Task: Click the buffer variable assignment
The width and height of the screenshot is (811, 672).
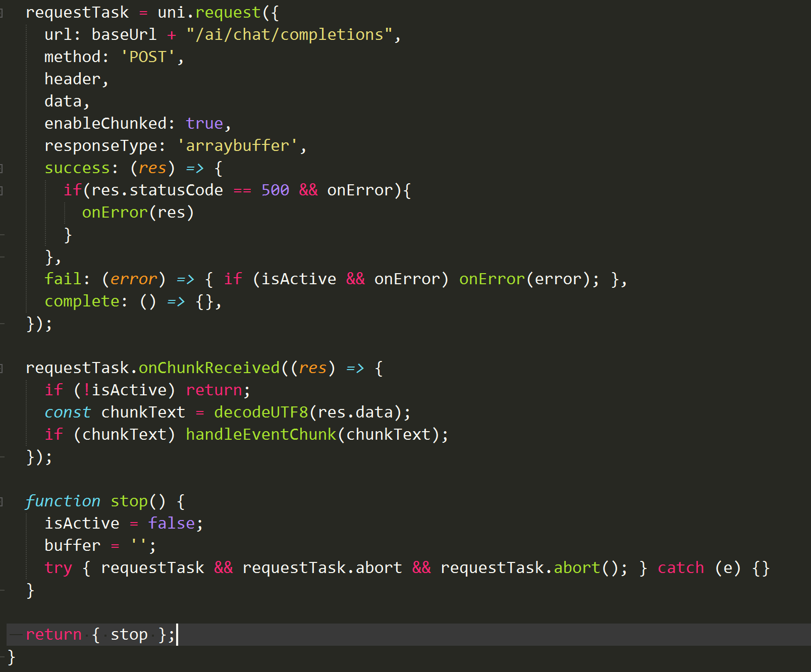Action: 72,546
